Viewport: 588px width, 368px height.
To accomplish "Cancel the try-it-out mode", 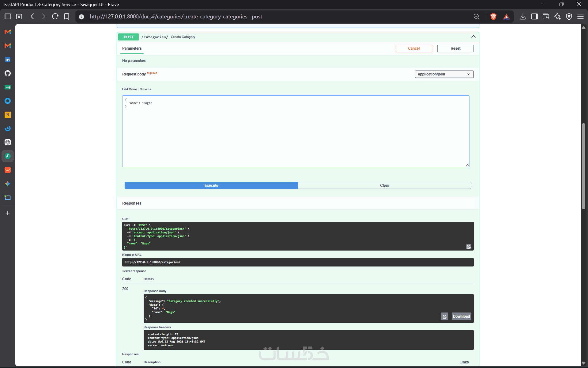I will (414, 48).
